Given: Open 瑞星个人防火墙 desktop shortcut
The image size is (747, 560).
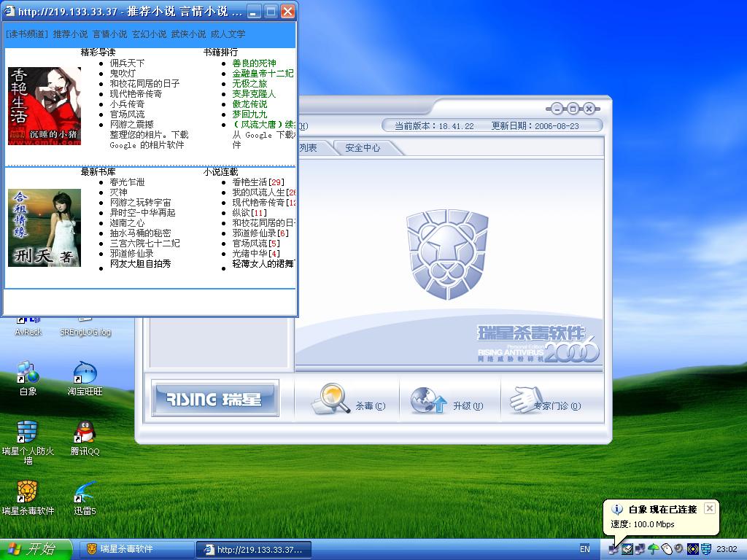Looking at the screenshot, I should tap(28, 443).
